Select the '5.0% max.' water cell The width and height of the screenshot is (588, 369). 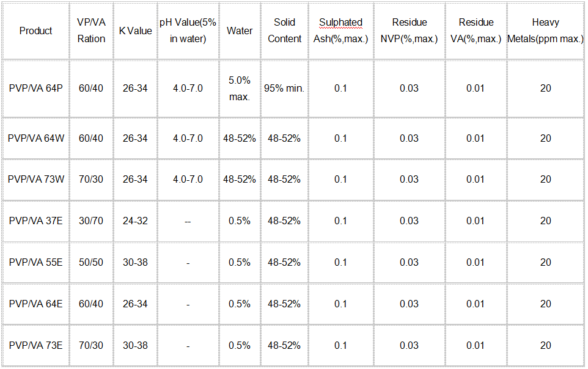[x=239, y=89]
